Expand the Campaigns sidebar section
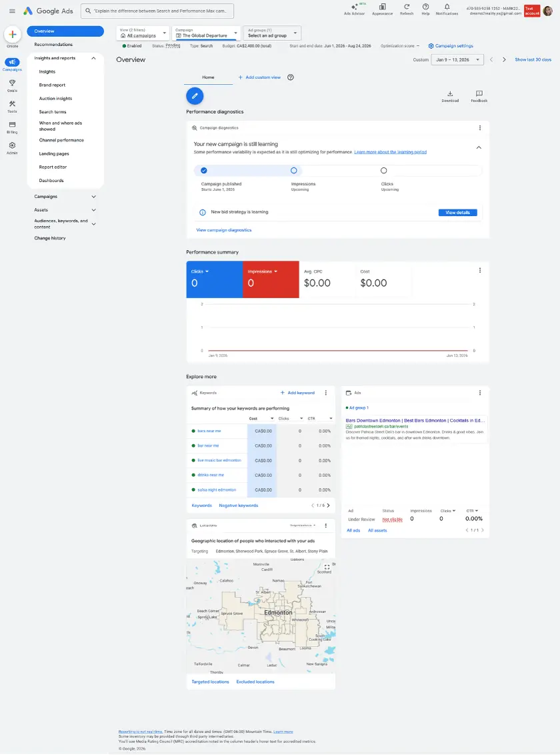Image resolution: width=560 pixels, height=755 pixels. [x=93, y=197]
